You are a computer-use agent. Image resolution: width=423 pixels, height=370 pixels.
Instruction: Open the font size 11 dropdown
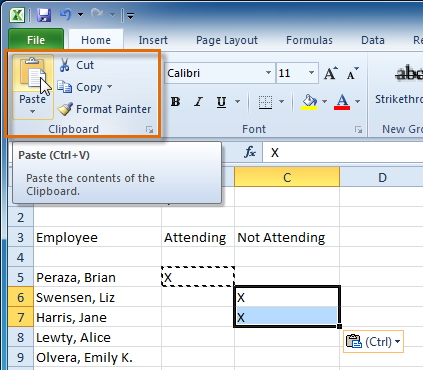tap(311, 73)
